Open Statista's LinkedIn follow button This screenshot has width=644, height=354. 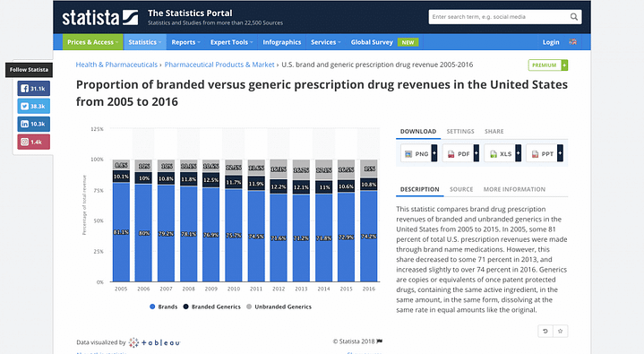pos(34,124)
